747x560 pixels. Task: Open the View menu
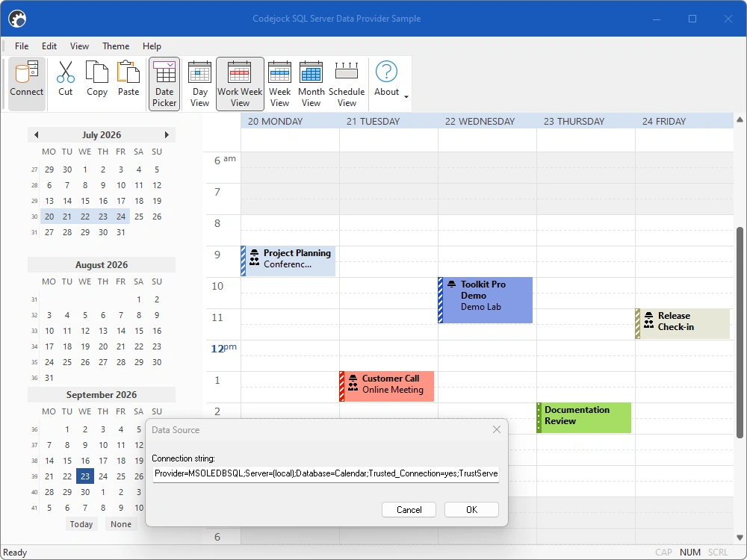(x=79, y=46)
